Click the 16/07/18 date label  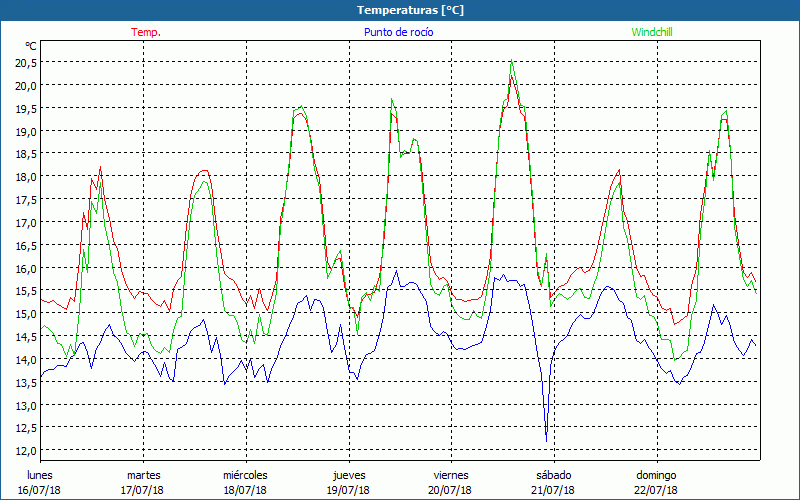click(39, 490)
